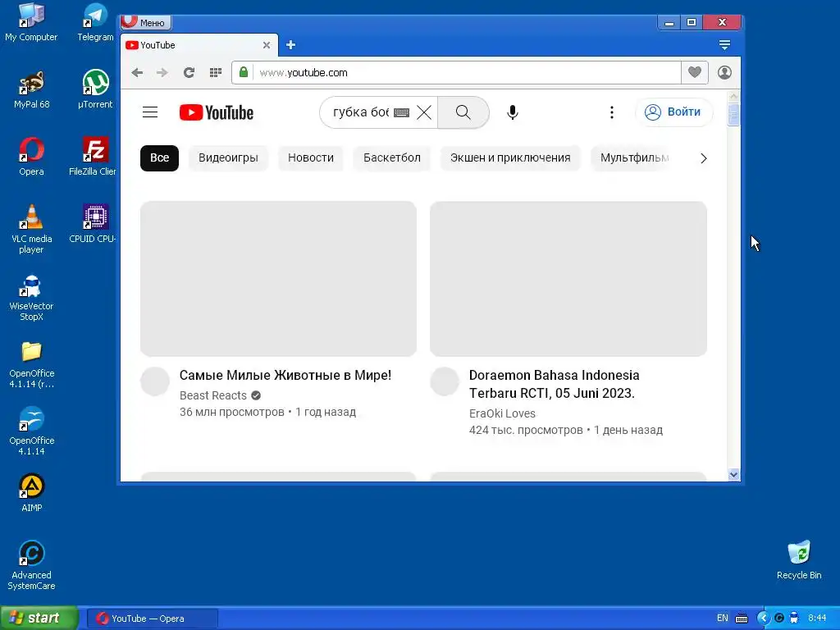
Task: Open YouTube settings three-dot menu
Action: (x=612, y=112)
